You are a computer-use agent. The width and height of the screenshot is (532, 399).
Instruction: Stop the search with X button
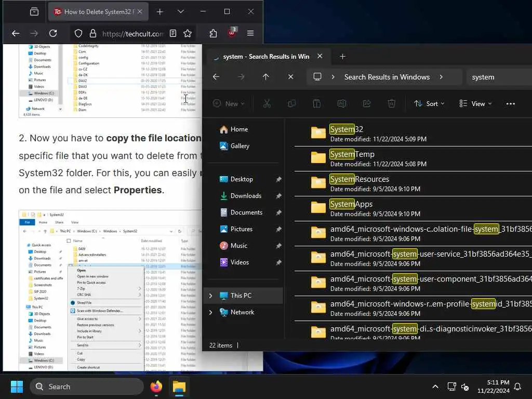[x=291, y=77]
